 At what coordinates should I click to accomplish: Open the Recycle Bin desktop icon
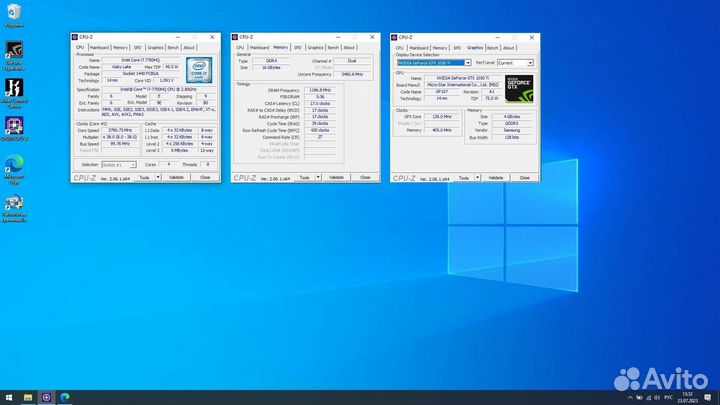pyautogui.click(x=14, y=15)
